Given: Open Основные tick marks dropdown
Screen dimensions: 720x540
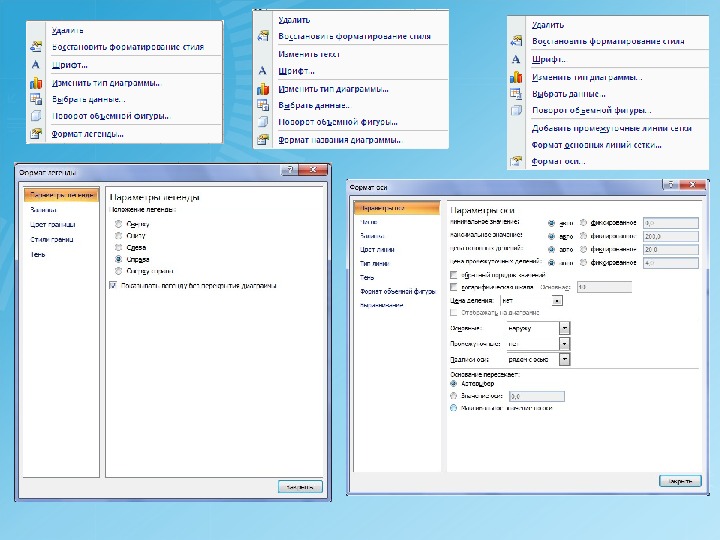Looking at the screenshot, I should coord(565,328).
